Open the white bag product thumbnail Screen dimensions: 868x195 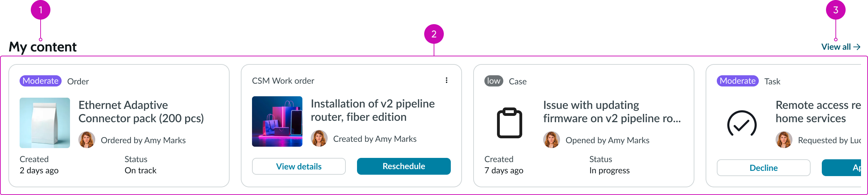(45, 123)
